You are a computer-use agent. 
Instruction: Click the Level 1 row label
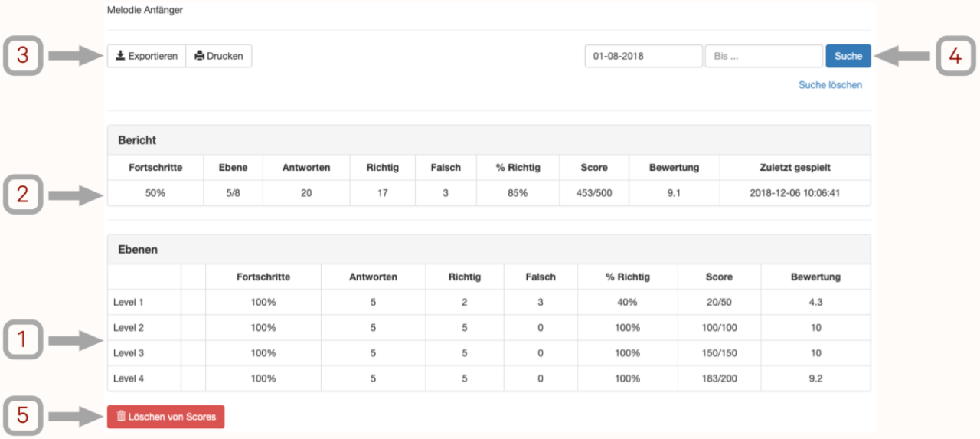click(x=129, y=303)
